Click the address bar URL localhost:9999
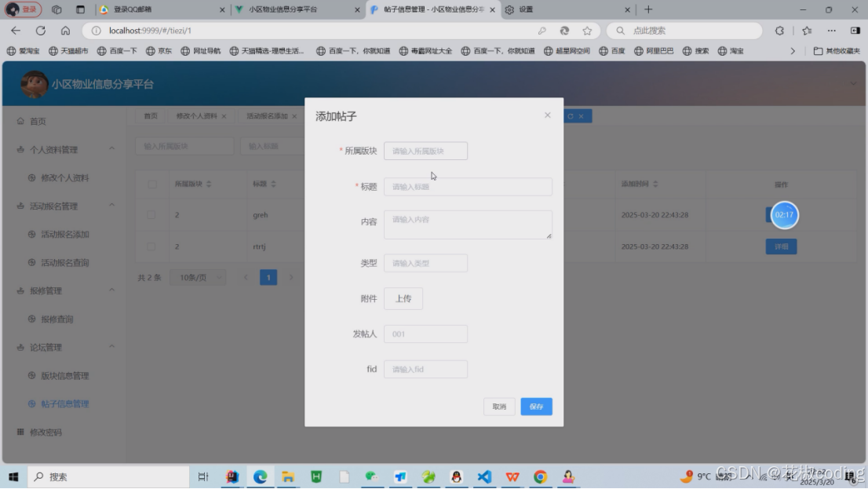Viewport: 868px width, 489px height. click(x=151, y=31)
